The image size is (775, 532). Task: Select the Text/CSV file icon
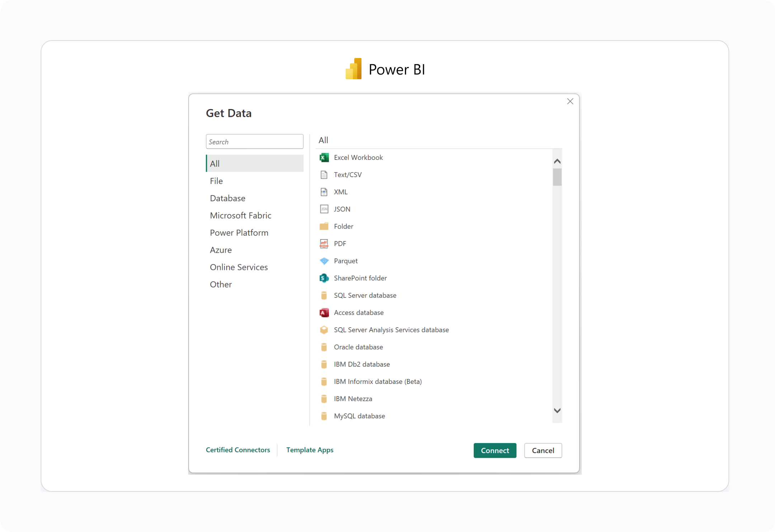click(324, 175)
